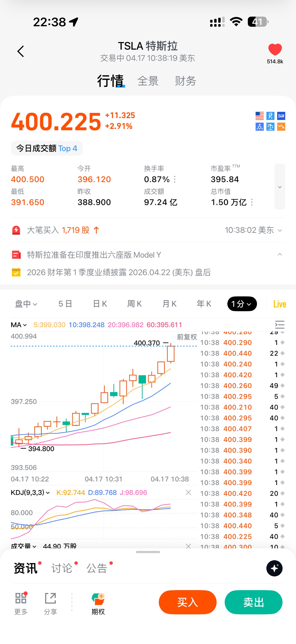296x644 pixels.
Task: Open chart settings list icon
Action: tap(279, 324)
